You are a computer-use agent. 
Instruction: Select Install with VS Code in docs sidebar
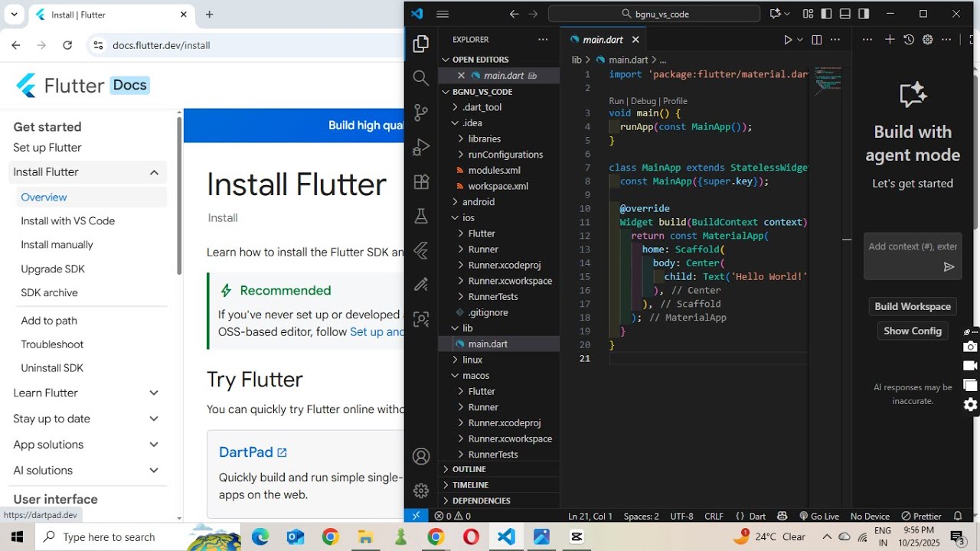click(67, 221)
